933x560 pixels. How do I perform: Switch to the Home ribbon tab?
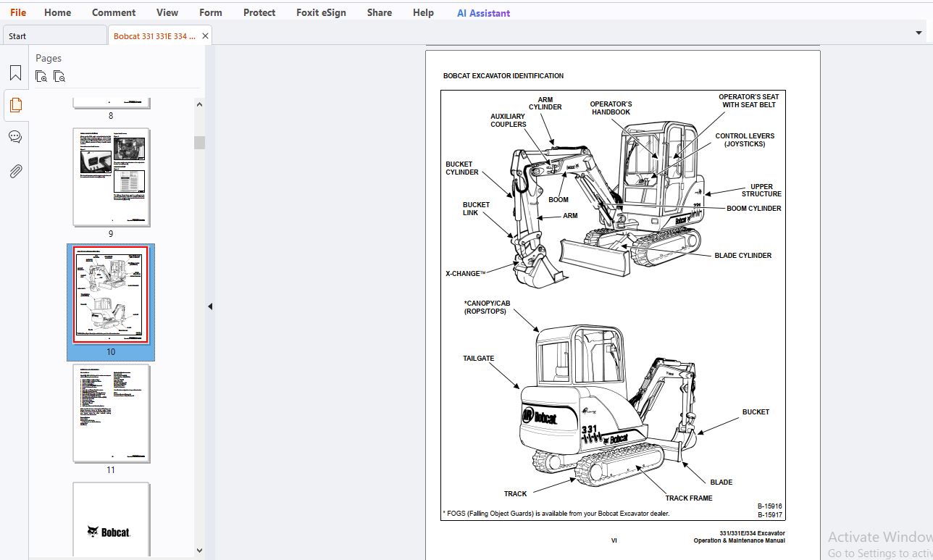click(x=57, y=12)
